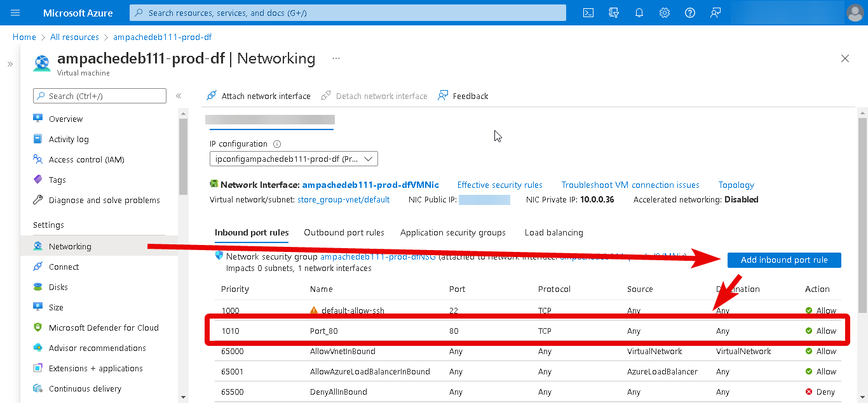The height and width of the screenshot is (403, 868).
Task: Click the Overview monitor icon
Action: 38,119
